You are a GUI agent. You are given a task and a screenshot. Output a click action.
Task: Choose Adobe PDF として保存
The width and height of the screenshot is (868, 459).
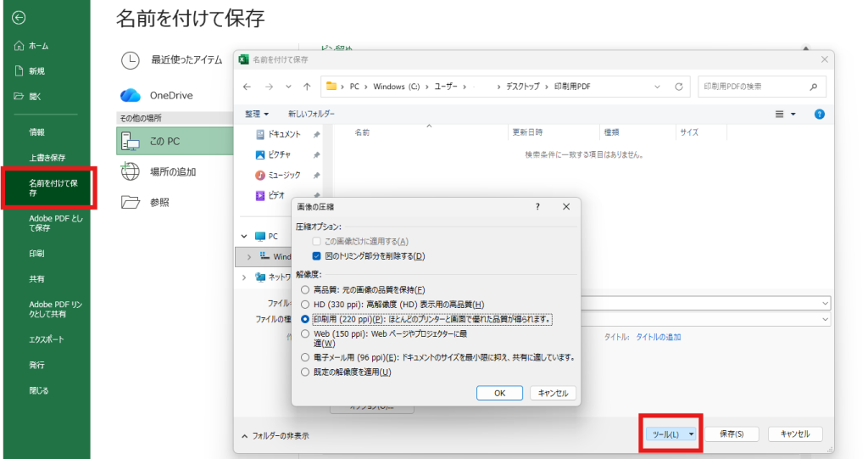pyautogui.click(x=55, y=223)
